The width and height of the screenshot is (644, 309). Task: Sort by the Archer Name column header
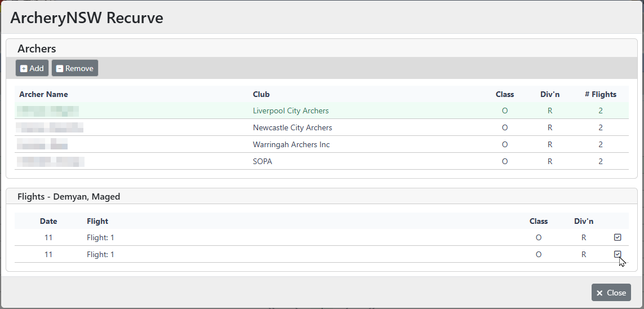click(43, 94)
